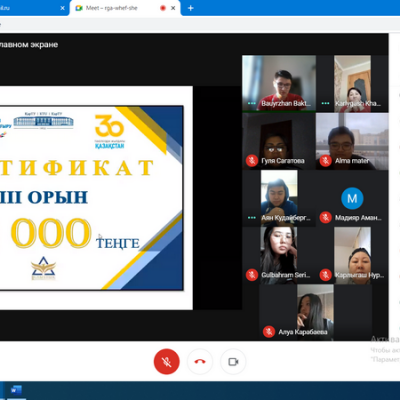Select Gulbahram Seri... video tile
The width and height of the screenshot is (400, 400).
278,255
